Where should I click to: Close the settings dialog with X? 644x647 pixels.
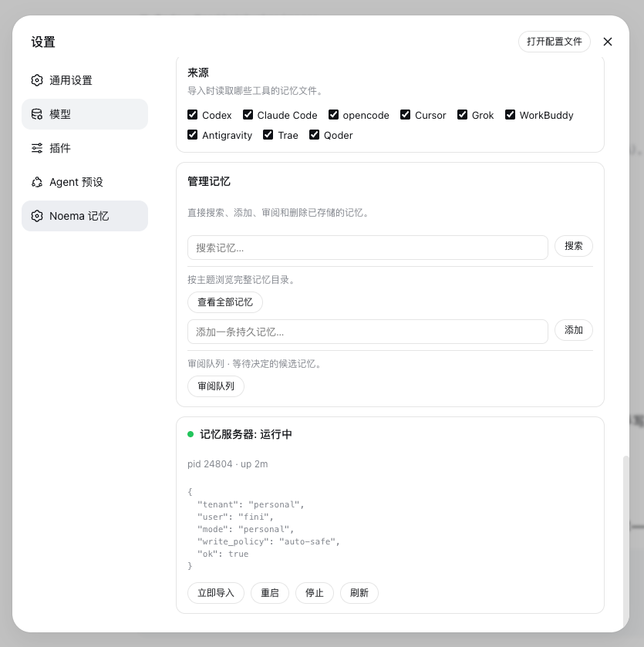[607, 42]
